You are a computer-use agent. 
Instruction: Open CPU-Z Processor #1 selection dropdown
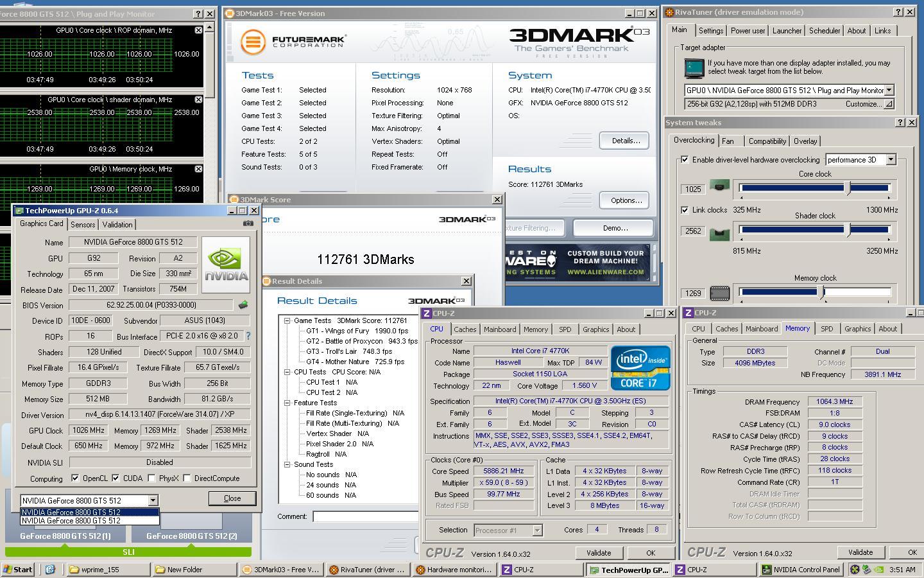coord(537,530)
